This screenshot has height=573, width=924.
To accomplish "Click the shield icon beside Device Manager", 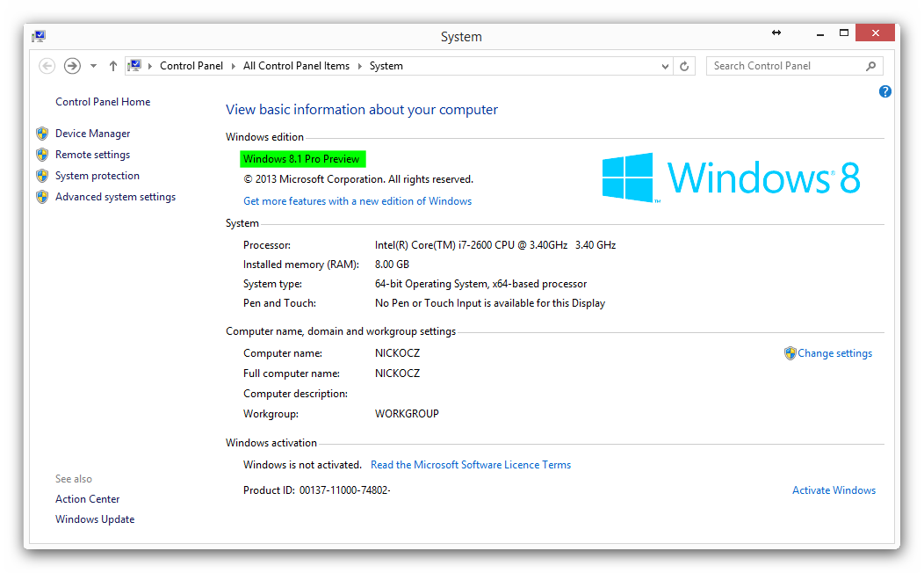I will (42, 134).
